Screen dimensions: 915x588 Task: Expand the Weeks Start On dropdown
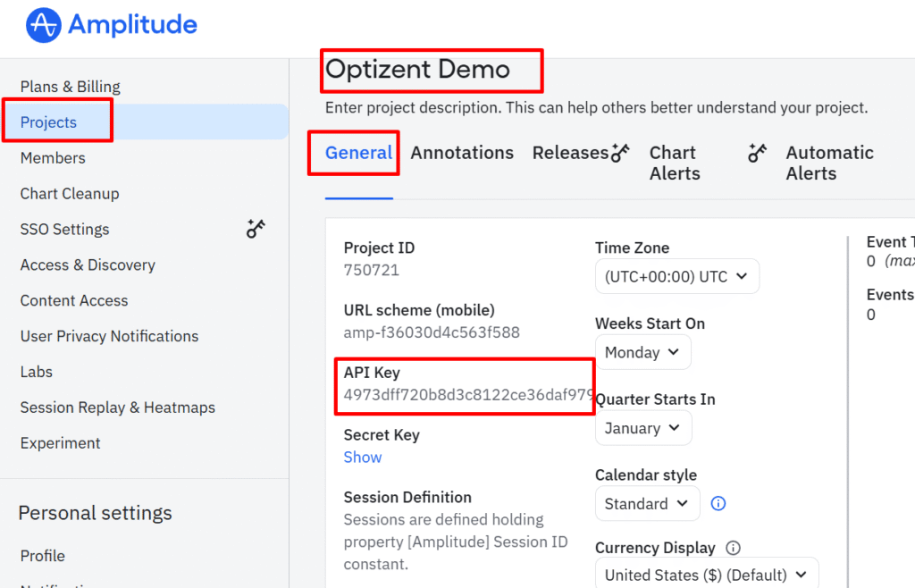coord(642,353)
